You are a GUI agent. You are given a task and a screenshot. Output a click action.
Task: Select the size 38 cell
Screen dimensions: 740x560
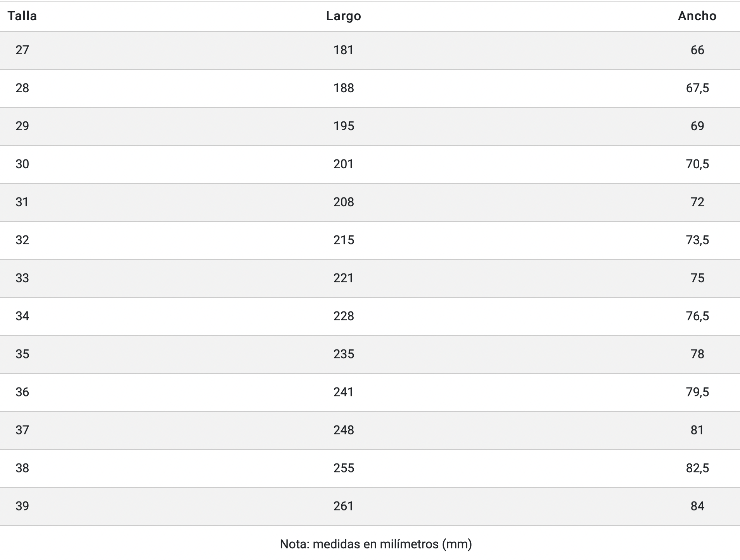[x=22, y=468]
